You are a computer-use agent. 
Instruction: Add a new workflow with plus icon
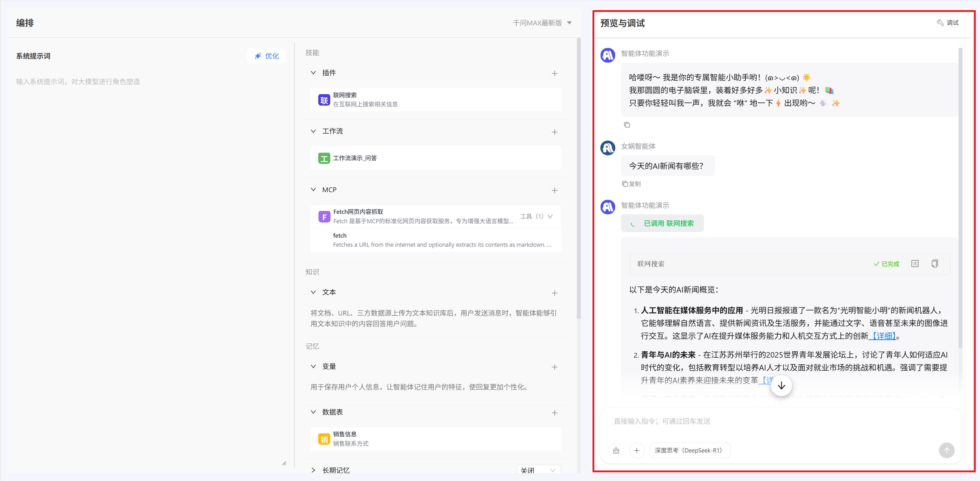(554, 132)
